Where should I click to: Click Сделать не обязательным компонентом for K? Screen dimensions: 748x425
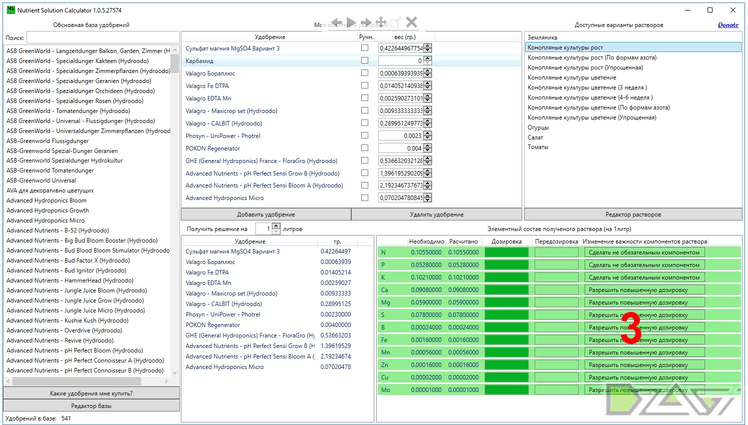tap(644, 277)
